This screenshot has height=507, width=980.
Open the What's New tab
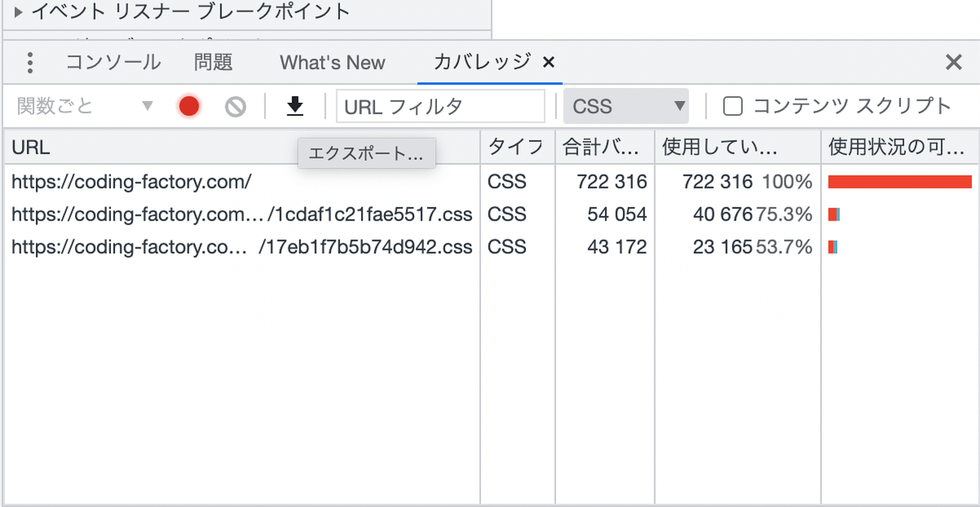coord(332,62)
